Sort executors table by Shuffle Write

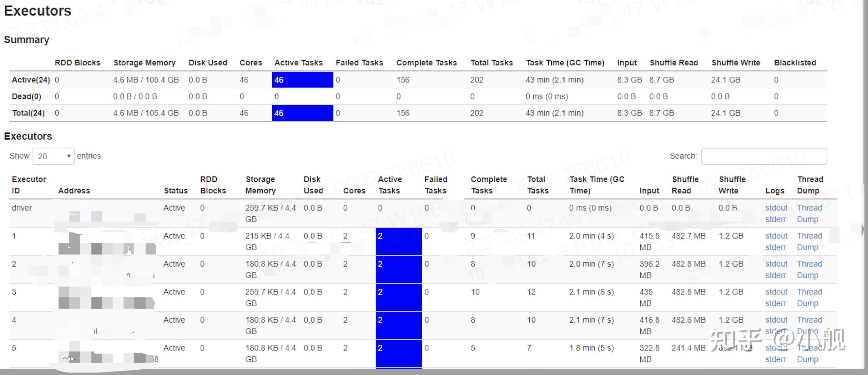(x=732, y=185)
